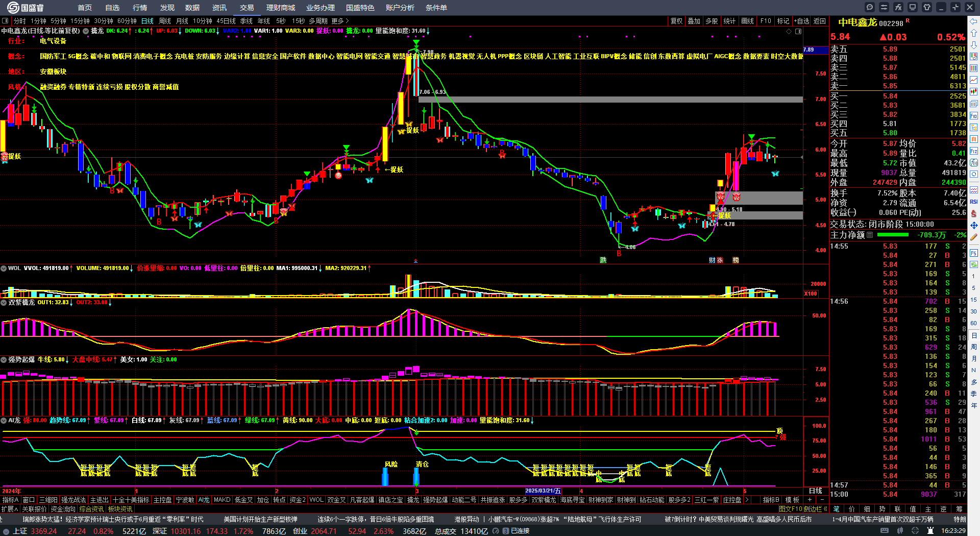
Task: Click the candlestick chart icon in right sidebar
Action: (x=974, y=92)
